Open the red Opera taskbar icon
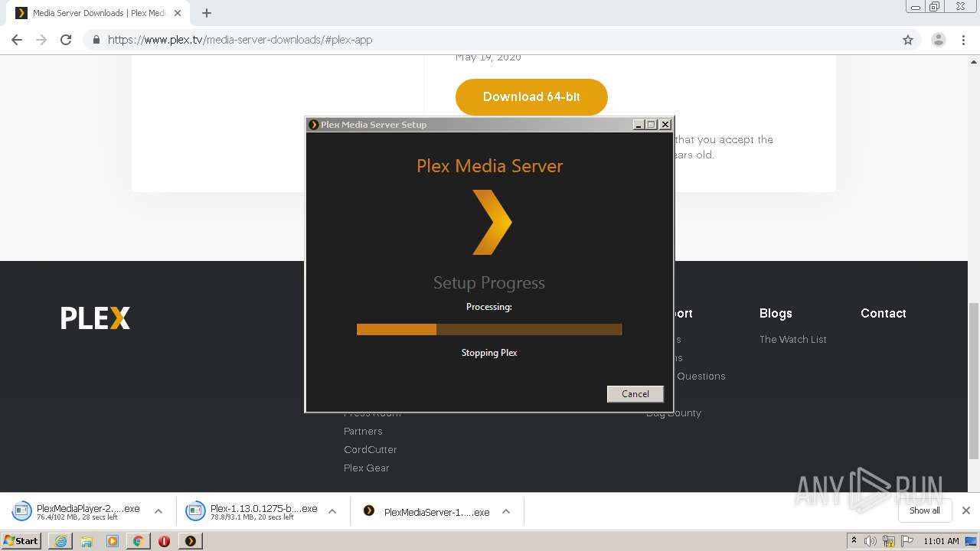Viewport: 980px width, 551px height. [x=164, y=541]
